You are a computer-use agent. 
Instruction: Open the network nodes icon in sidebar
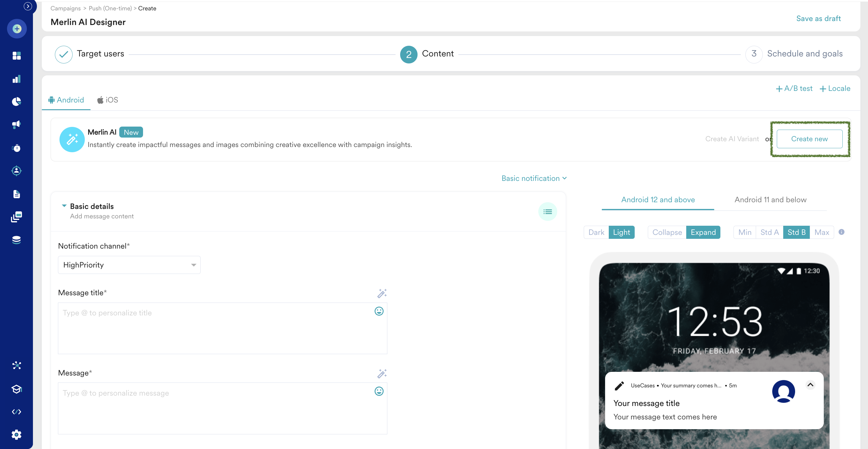[x=16, y=365]
